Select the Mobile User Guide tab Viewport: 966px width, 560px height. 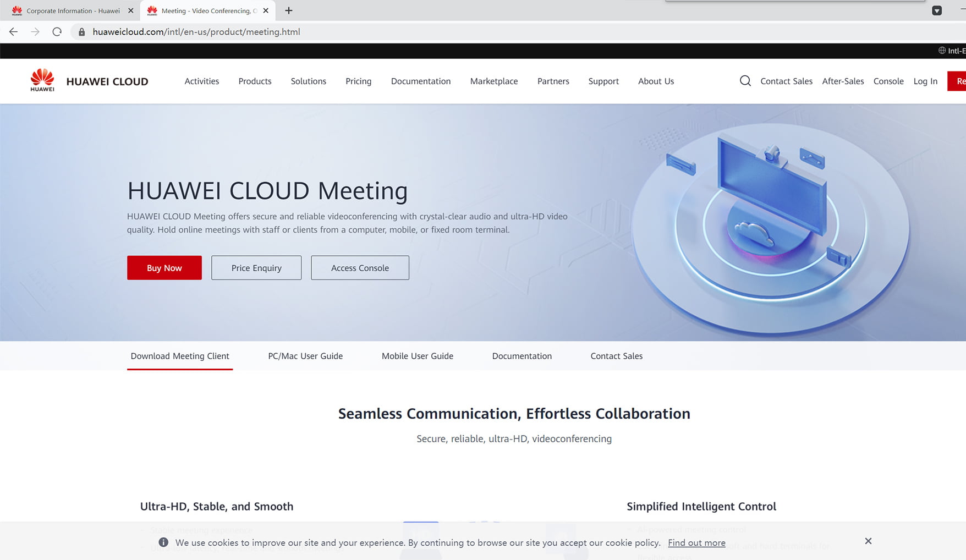pos(418,356)
